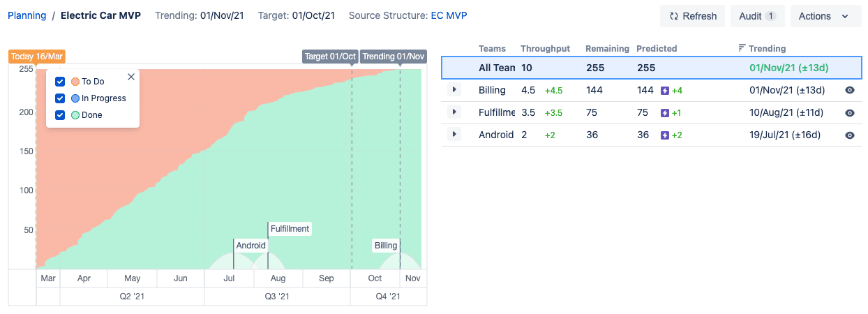Expand the Billing team row
The height and width of the screenshot is (314, 868).
coord(454,90)
